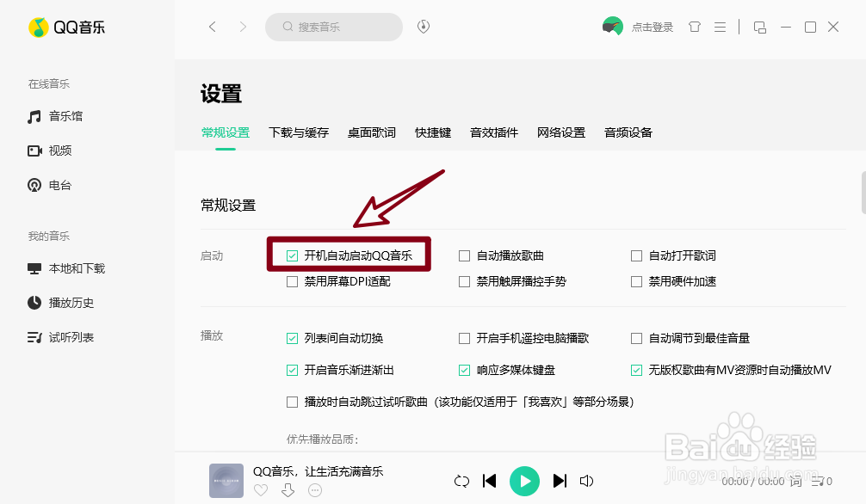Toggle the lyrics 词 button
This screenshot has width=866, height=504.
click(x=795, y=482)
